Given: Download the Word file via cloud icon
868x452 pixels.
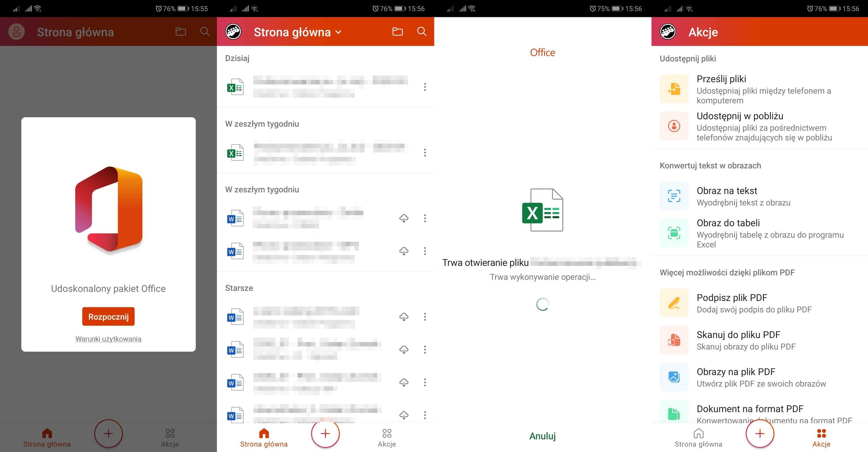Looking at the screenshot, I should 403,218.
